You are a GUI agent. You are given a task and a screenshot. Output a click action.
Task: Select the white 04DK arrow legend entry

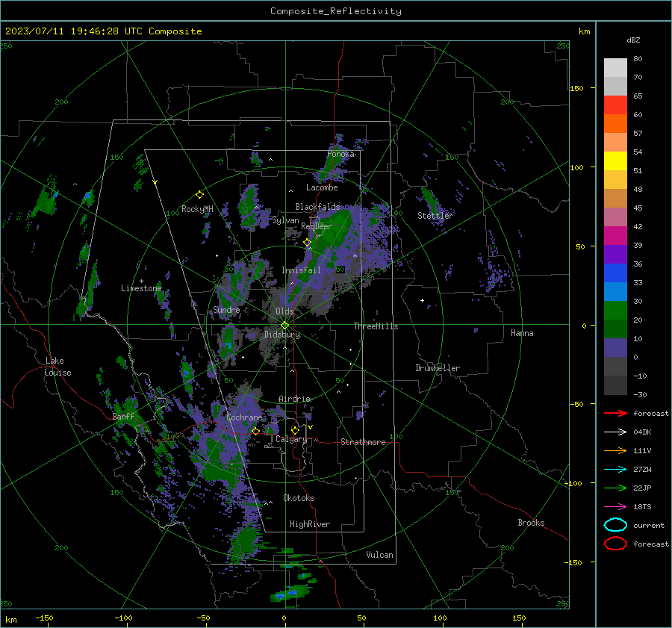615,432
